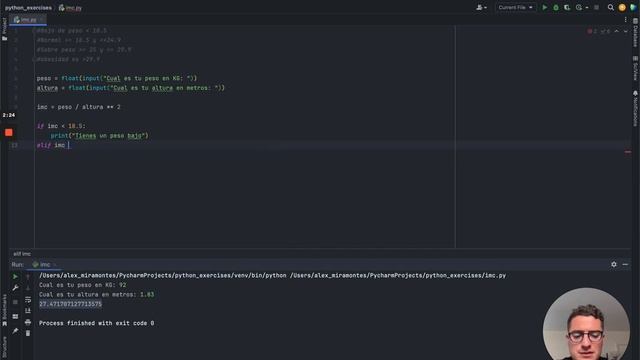Open the Structure tool window
Screen dimensions: 640x360
4,347
